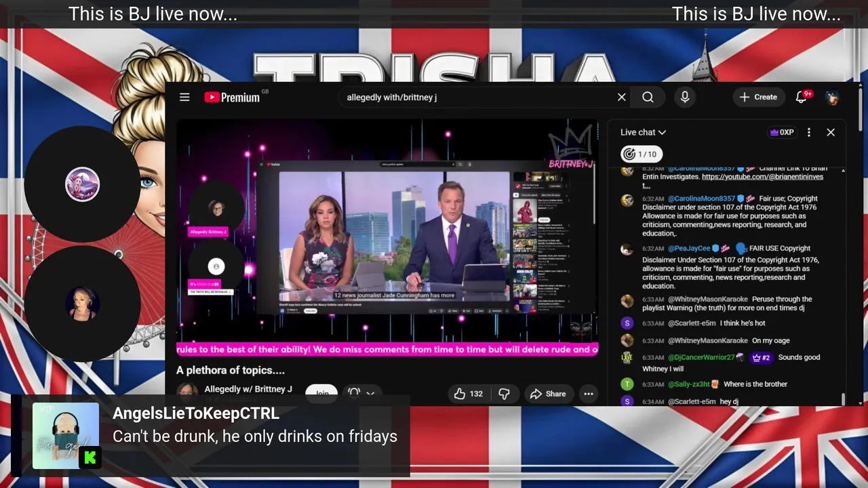Activate voice search microphone
This screenshot has height=488, width=868.
coord(685,97)
